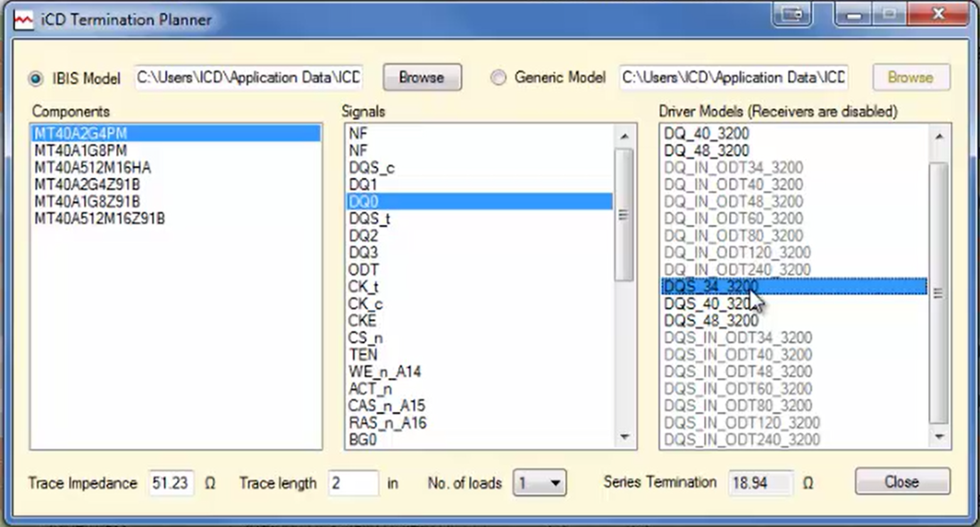The width and height of the screenshot is (980, 527).
Task: Select the CK_t signal
Action: (480, 287)
